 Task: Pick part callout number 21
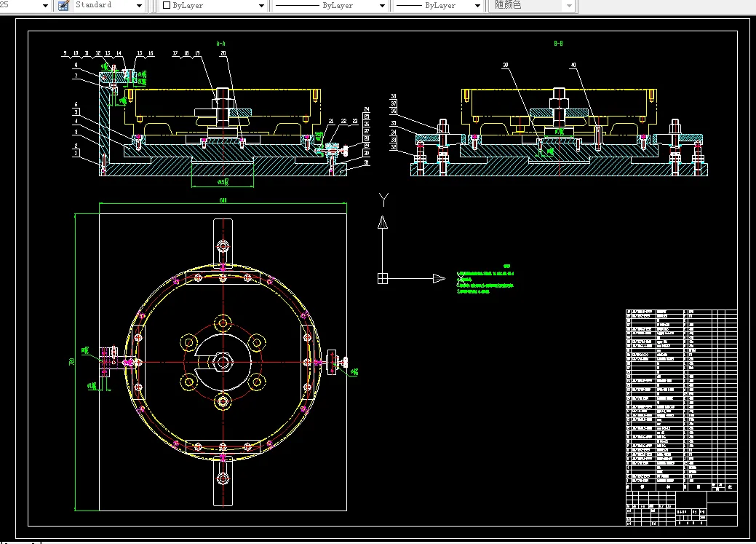[x=331, y=121]
